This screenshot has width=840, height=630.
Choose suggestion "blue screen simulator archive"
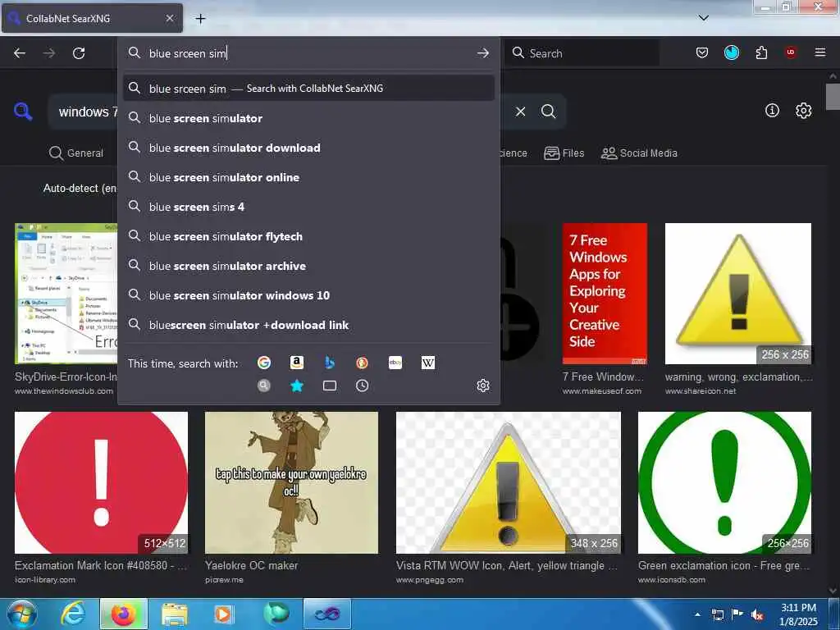(x=308, y=266)
